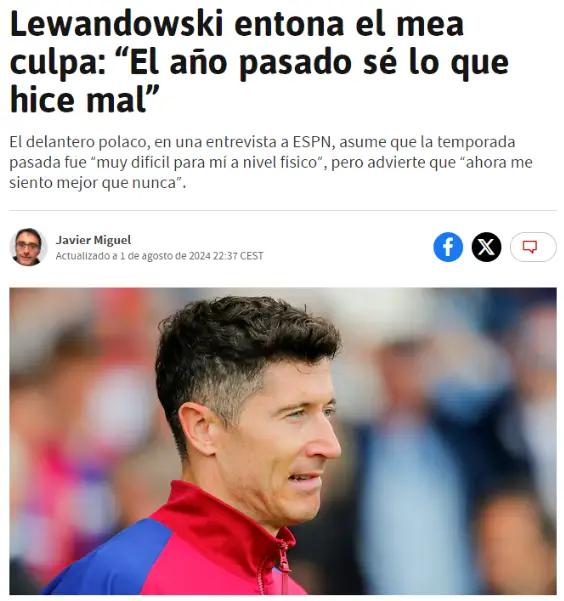Share the article on Facebook
564x601 pixels.
(x=448, y=247)
